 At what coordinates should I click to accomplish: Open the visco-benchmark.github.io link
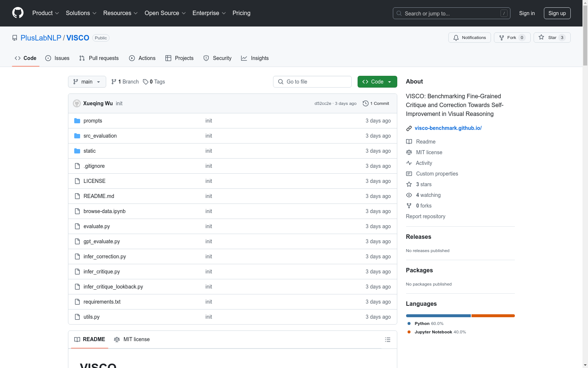click(x=448, y=128)
